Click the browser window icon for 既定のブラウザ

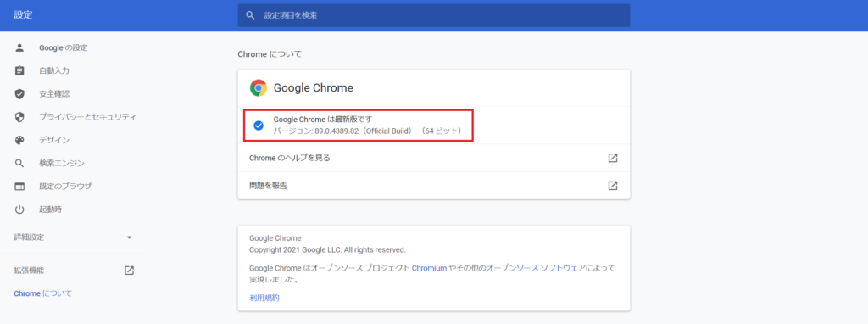click(19, 186)
